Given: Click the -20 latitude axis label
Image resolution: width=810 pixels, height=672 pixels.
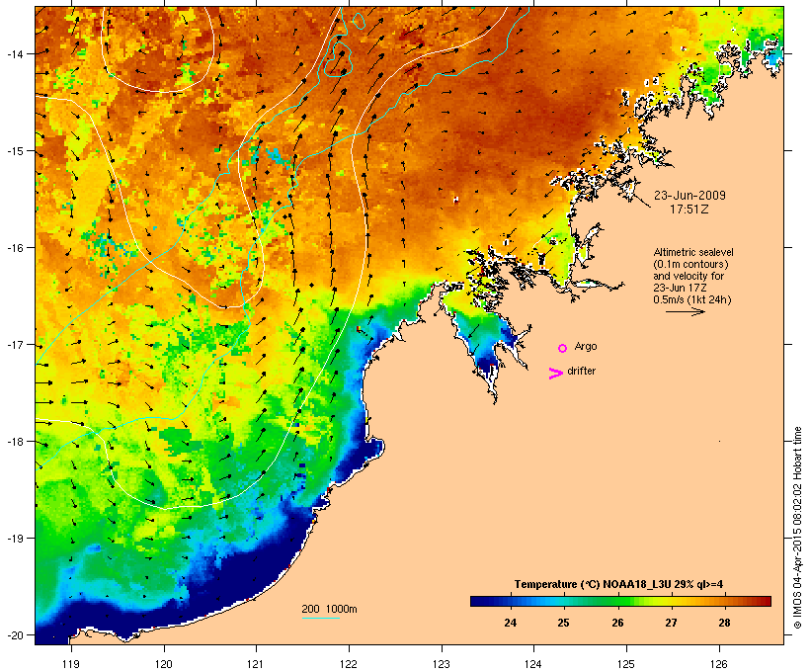Looking at the screenshot, I should [14, 635].
